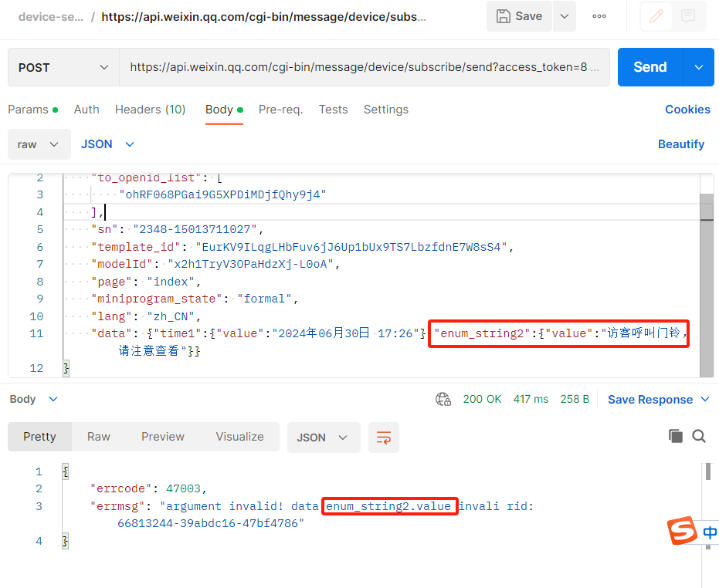Select the Body request tab

coord(224,110)
